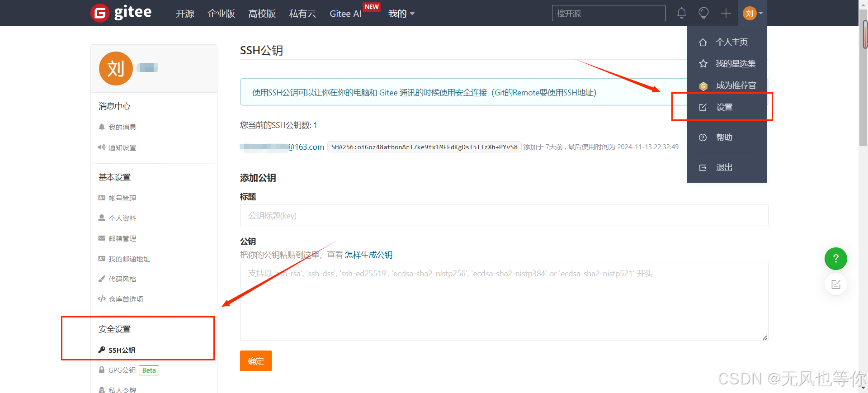Open 开源 in the top navigation
Viewport: 868px width, 393px height.
185,14
